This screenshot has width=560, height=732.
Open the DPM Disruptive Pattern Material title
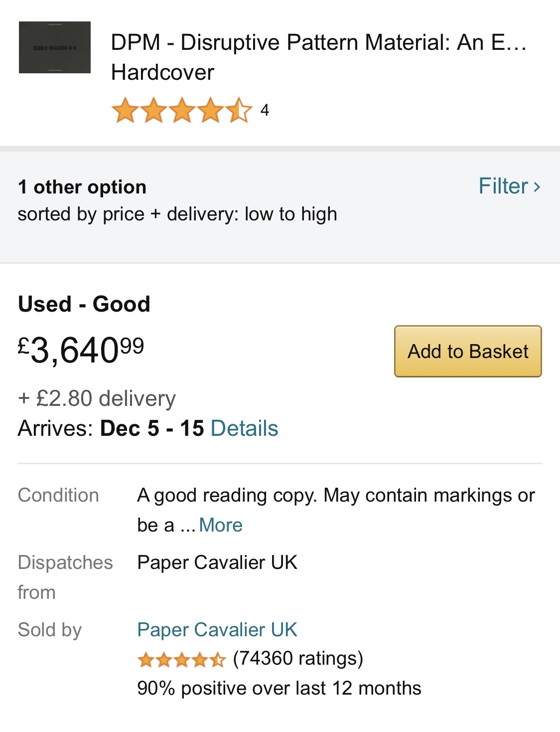tap(319, 42)
